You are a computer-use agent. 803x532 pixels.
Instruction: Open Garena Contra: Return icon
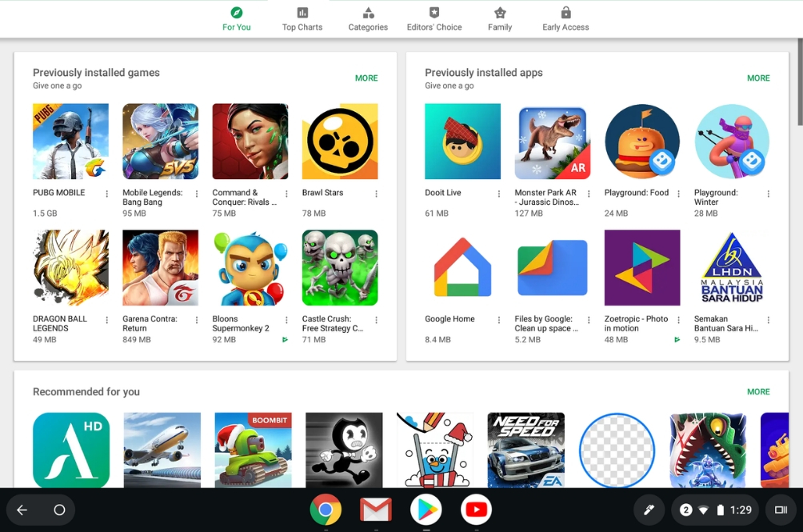tap(160, 268)
